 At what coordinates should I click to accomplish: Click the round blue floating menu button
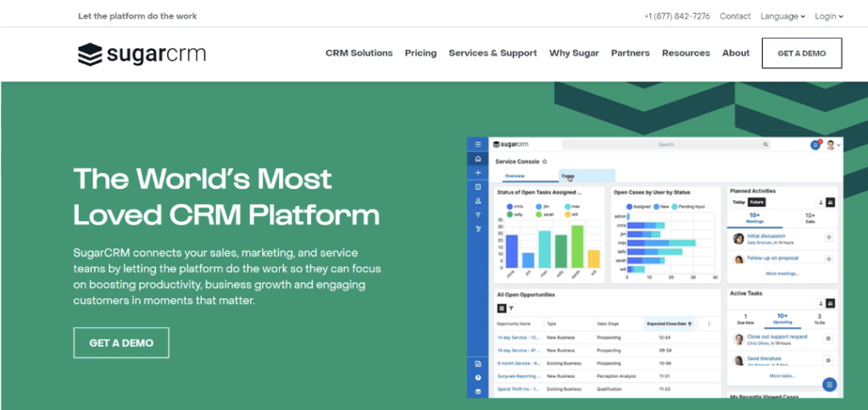tap(829, 385)
